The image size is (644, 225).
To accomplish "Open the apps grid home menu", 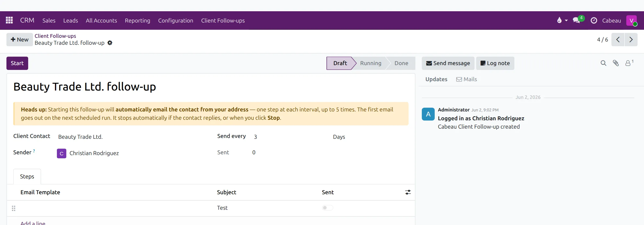I will 9,20.
